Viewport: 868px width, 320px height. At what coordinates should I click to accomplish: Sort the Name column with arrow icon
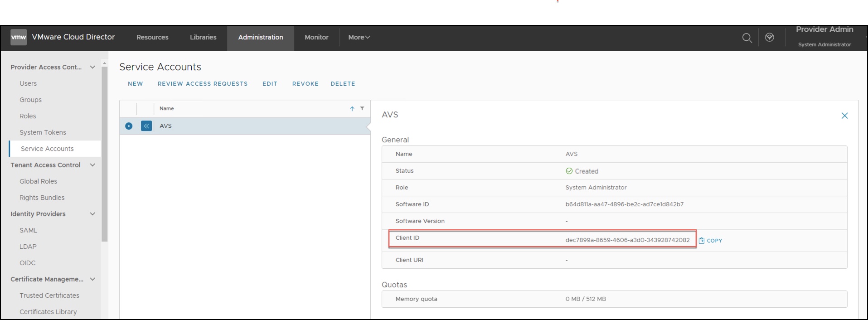pos(352,109)
